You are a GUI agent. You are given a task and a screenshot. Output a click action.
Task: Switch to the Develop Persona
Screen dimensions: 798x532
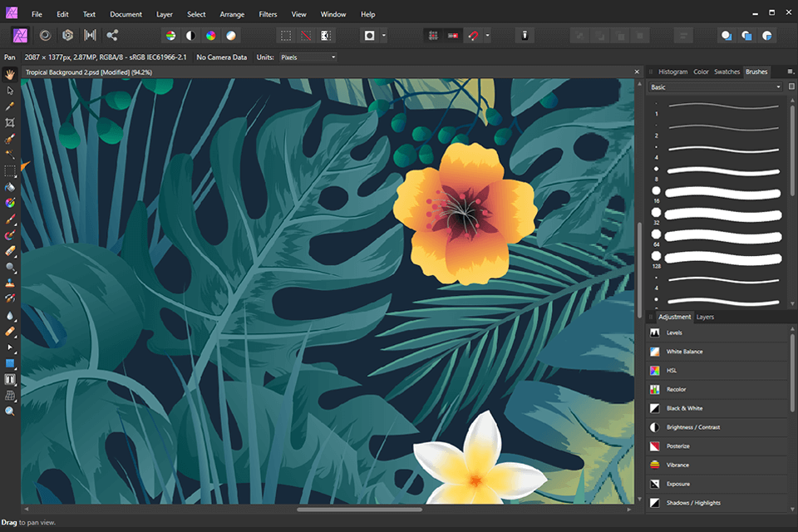click(x=67, y=35)
